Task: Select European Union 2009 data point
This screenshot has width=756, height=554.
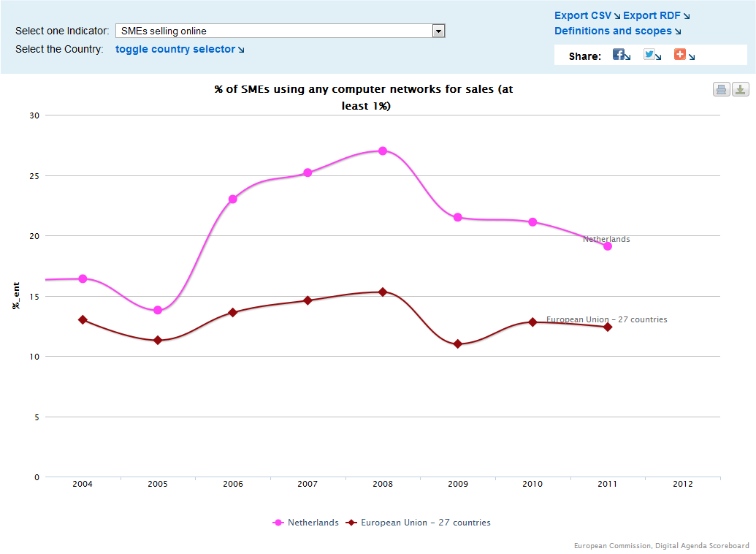Action: pos(458,344)
